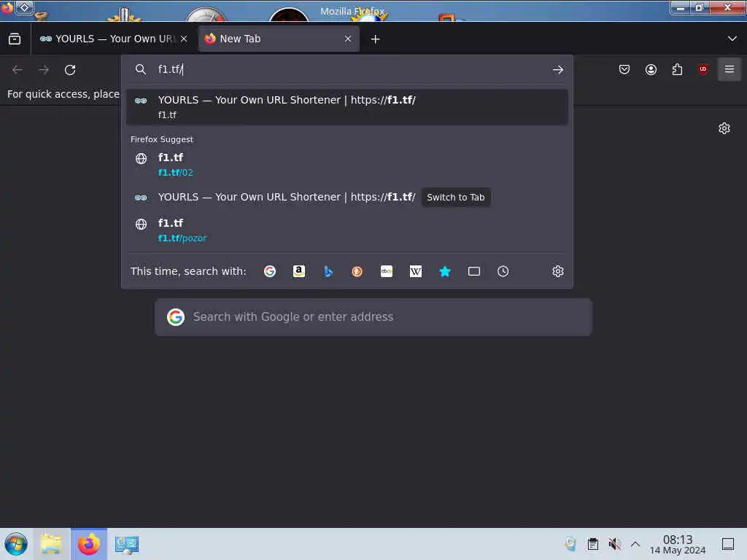Open uBlock Origin extension icon
This screenshot has width=747, height=560.
click(x=703, y=69)
